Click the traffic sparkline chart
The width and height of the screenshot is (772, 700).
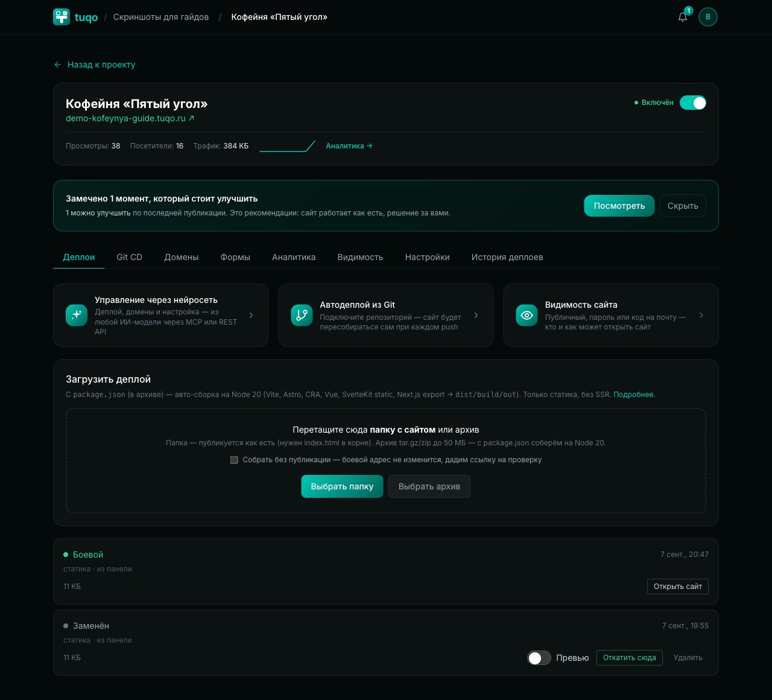coord(287,146)
